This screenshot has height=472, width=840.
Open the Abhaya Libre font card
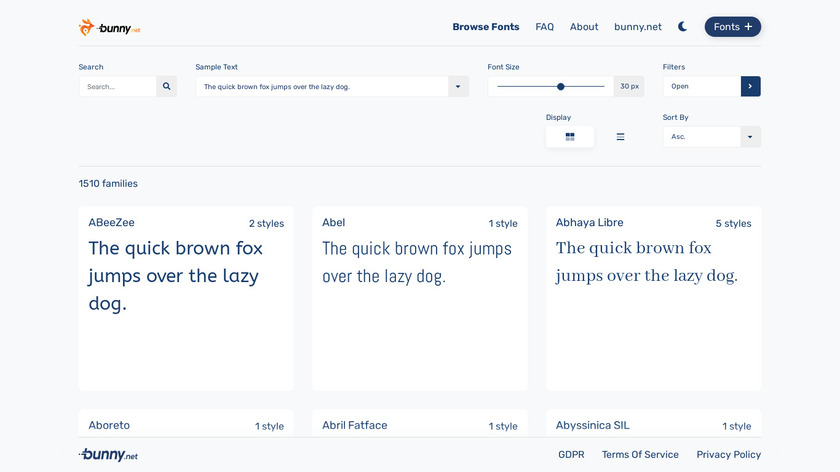pos(653,298)
